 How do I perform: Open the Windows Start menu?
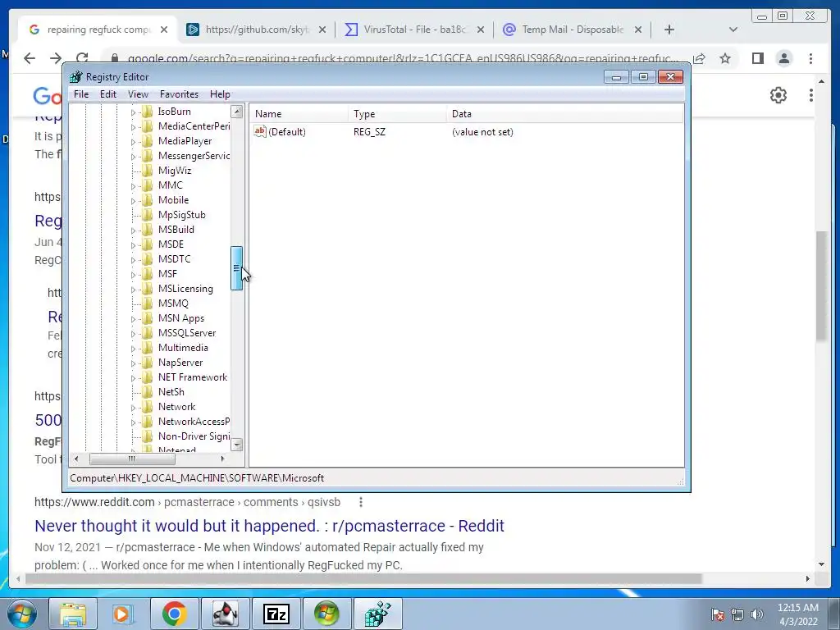pyautogui.click(x=22, y=613)
